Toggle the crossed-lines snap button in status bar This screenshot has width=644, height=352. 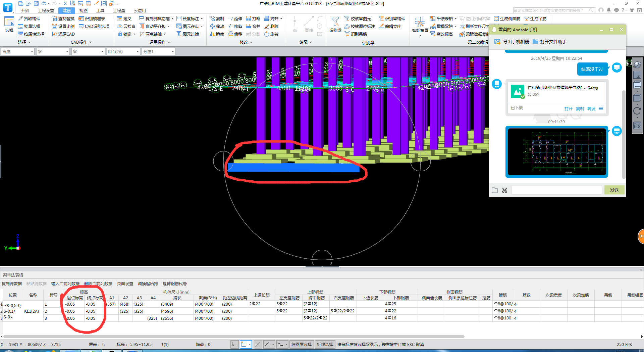(x=258, y=344)
